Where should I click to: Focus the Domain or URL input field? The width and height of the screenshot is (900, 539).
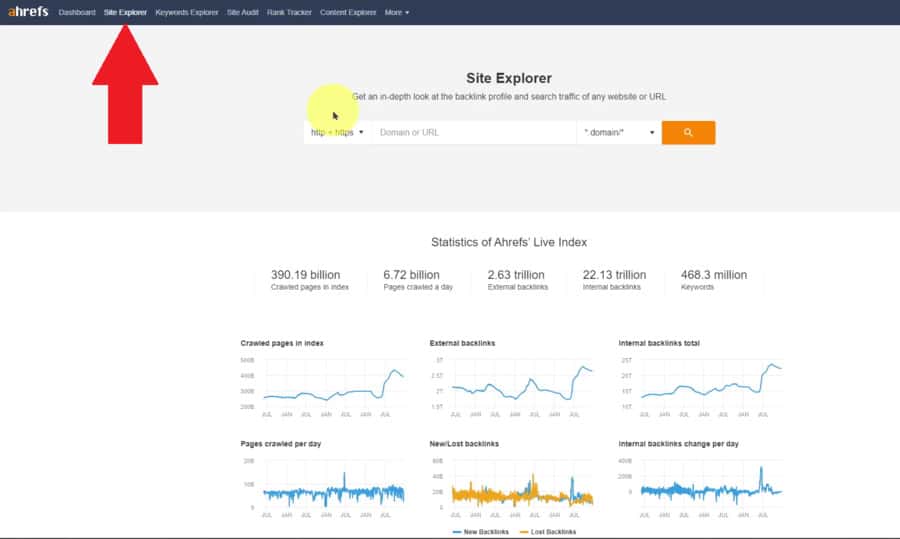coord(474,133)
